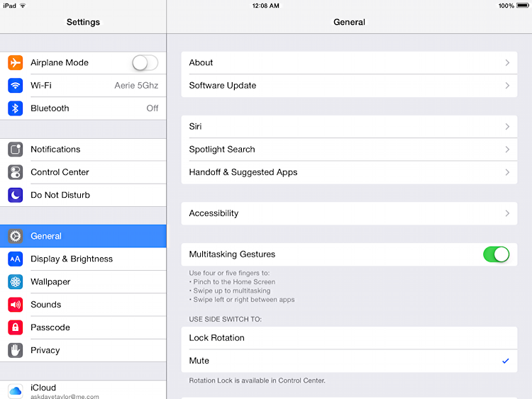Open About using its chevron arrow

(x=507, y=63)
